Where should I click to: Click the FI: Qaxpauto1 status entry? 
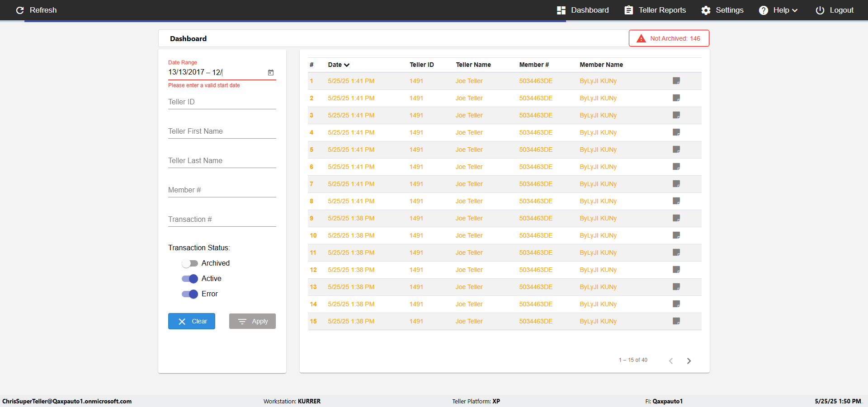[664, 401]
